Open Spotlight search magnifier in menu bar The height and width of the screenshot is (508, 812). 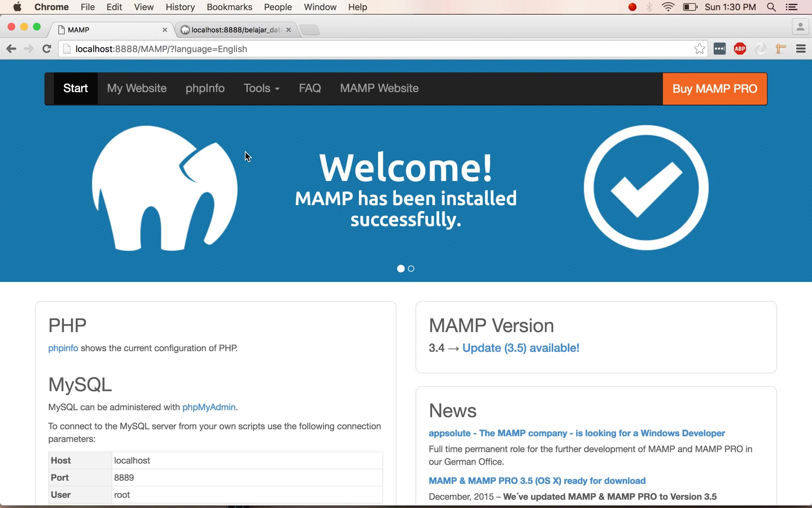[x=771, y=7]
